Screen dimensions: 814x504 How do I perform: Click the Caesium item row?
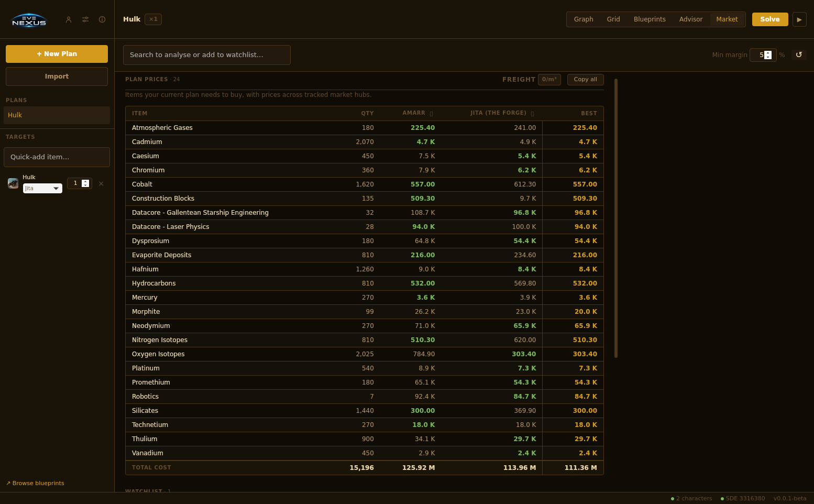pos(365,156)
